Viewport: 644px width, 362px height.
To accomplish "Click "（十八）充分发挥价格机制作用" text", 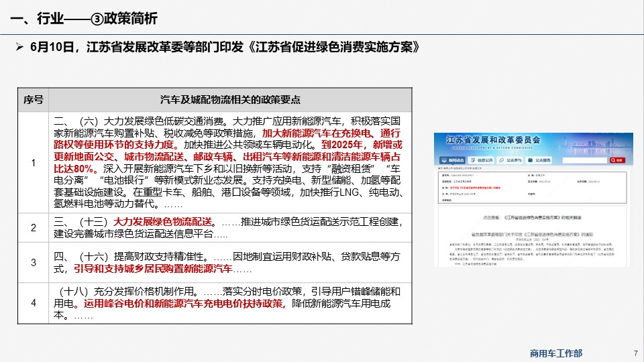I will tap(127, 292).
